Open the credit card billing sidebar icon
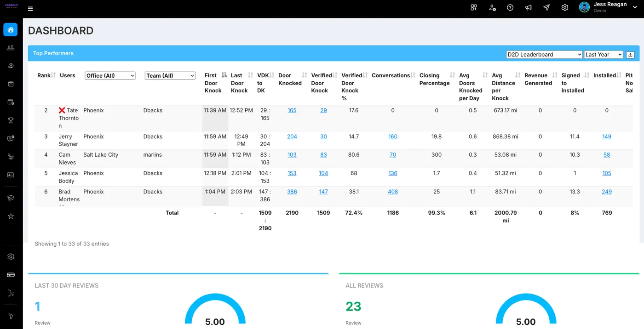 [x=11, y=275]
